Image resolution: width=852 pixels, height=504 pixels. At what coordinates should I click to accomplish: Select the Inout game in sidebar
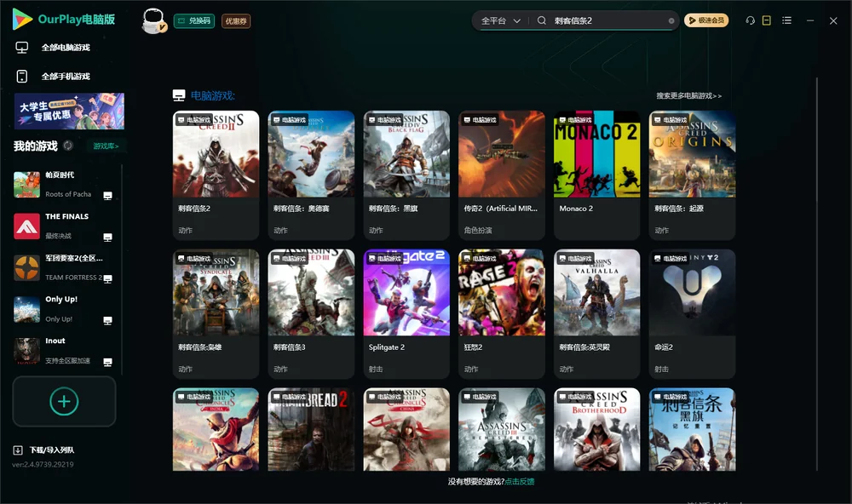click(26, 352)
